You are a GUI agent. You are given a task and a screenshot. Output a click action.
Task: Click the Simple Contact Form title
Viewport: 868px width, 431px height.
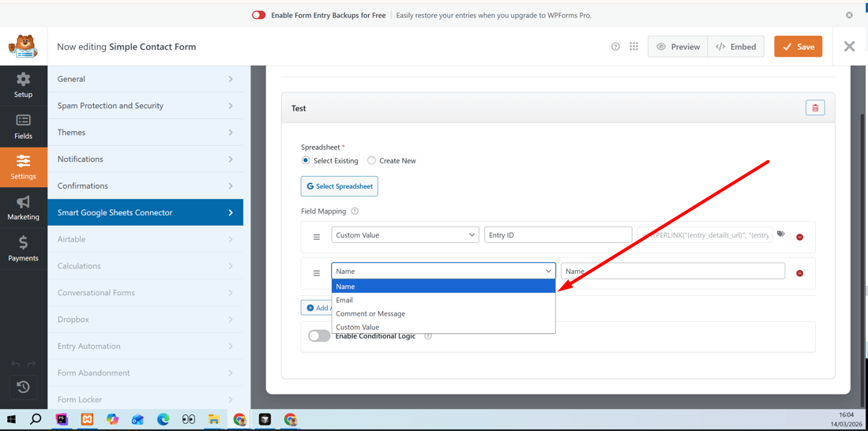point(152,47)
